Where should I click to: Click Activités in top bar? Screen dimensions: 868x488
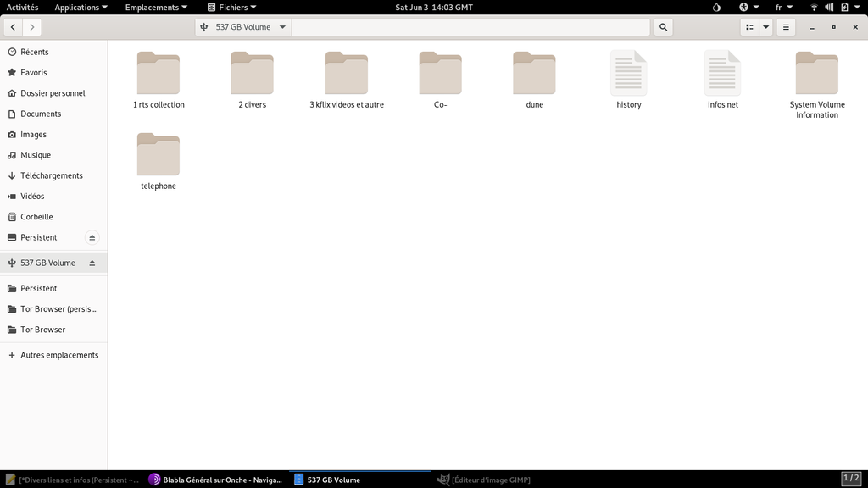coord(22,7)
